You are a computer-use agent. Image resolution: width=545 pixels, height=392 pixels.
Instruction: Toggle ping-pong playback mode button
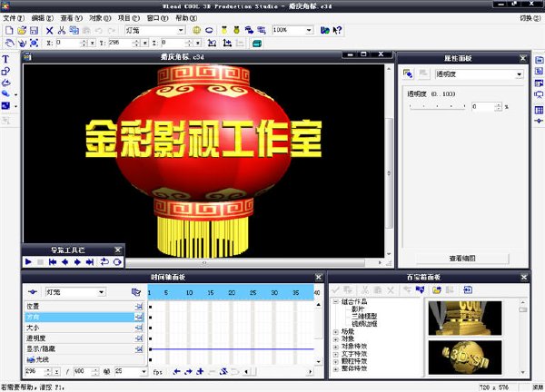pos(116,261)
